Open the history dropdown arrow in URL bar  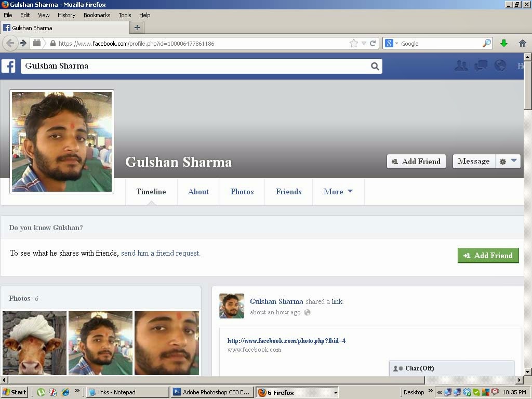[364, 43]
